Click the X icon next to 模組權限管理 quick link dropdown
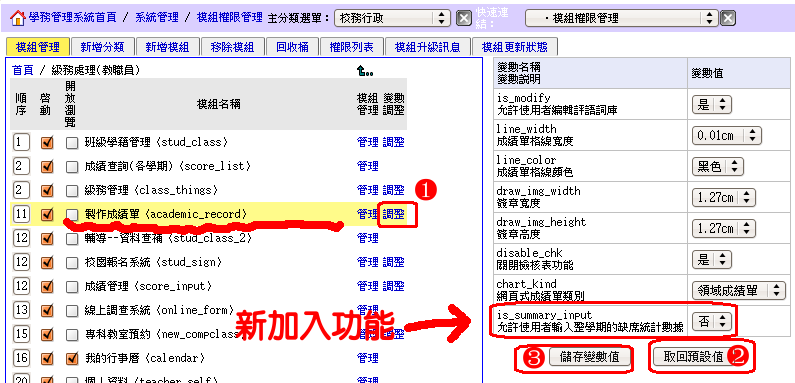Image resolution: width=795 pixels, height=383 pixels. [728, 19]
